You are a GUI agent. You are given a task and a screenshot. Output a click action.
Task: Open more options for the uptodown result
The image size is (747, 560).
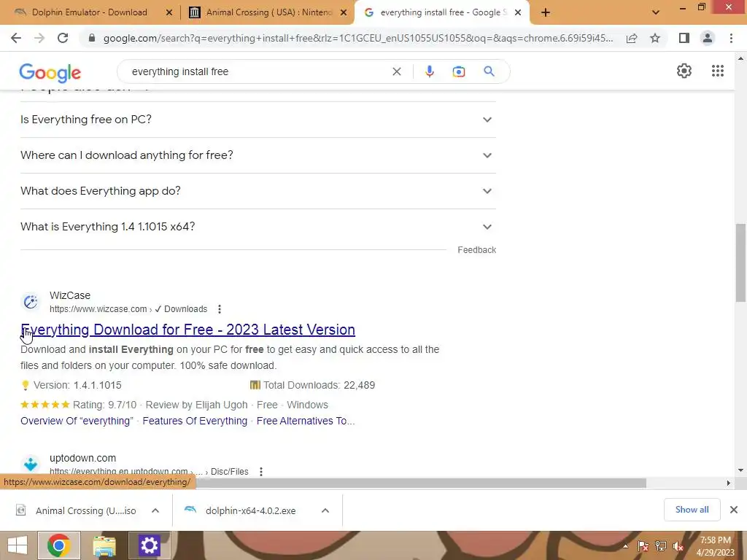click(260, 472)
